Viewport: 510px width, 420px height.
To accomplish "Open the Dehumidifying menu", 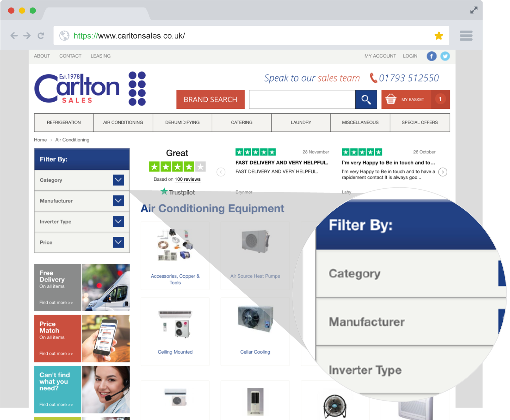I will point(182,123).
